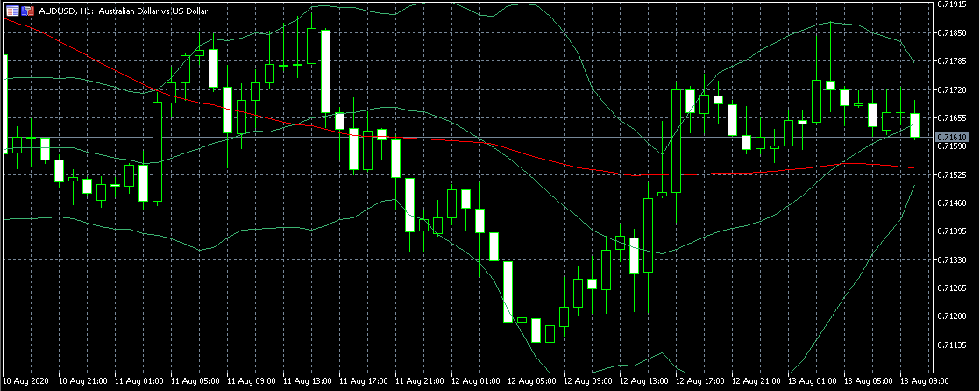Viewport: 980px width, 391px height.
Task: Click the 0.71200 price axis label
Action: pyautogui.click(x=951, y=316)
